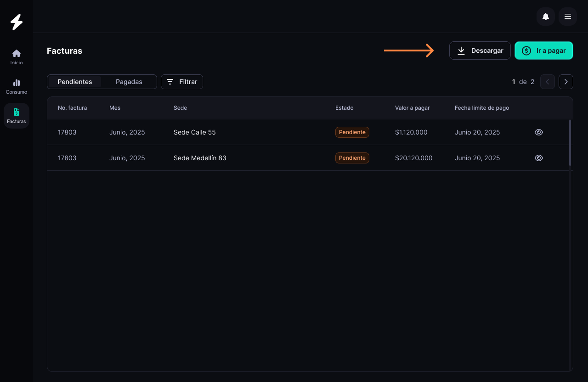588x382 pixels.
Task: View invoice details for Sede Calle 55
Action: point(539,132)
